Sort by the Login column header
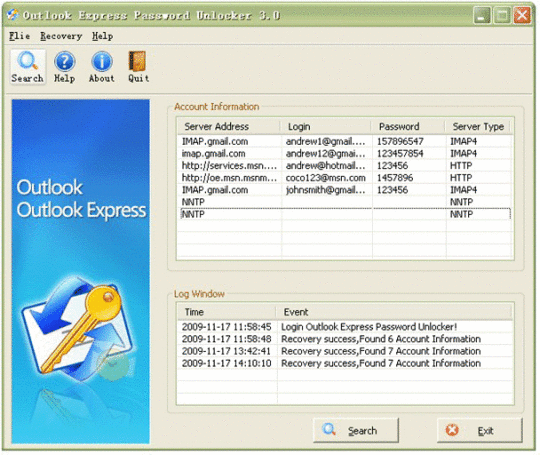 click(x=326, y=126)
